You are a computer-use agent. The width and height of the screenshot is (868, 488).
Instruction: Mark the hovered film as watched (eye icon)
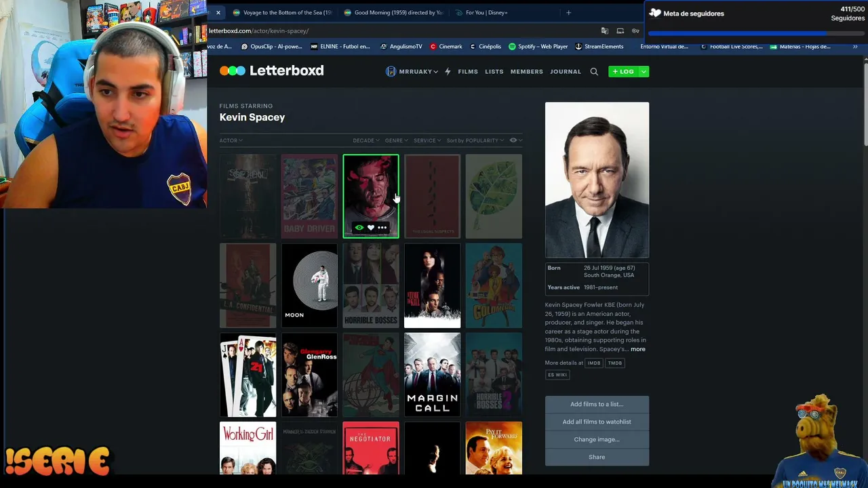click(x=359, y=228)
